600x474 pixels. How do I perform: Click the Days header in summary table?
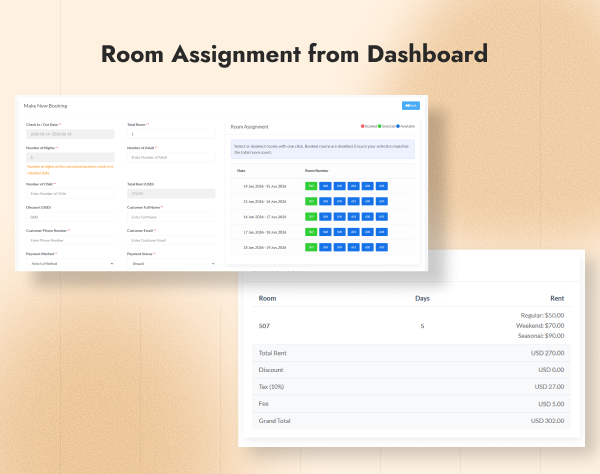pos(422,298)
